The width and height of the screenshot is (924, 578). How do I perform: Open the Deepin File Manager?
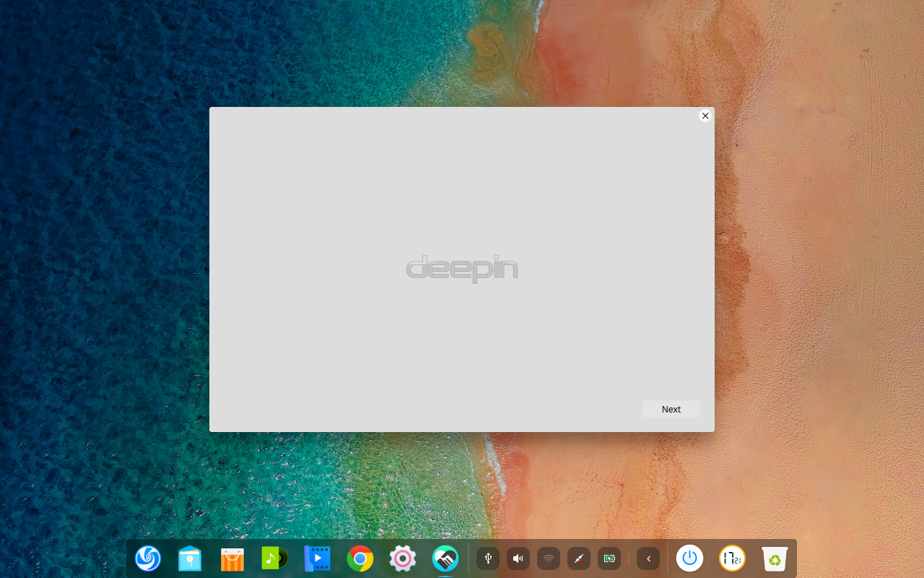pyautogui.click(x=190, y=558)
